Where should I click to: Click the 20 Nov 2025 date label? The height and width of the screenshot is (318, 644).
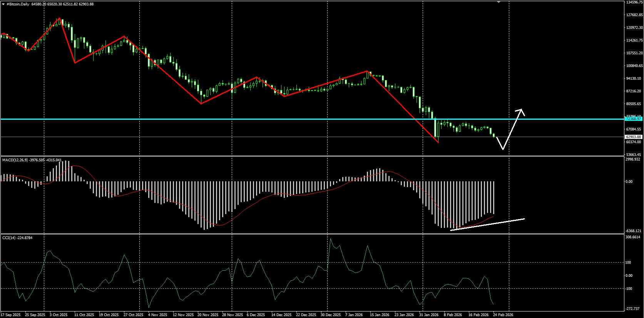point(208,315)
